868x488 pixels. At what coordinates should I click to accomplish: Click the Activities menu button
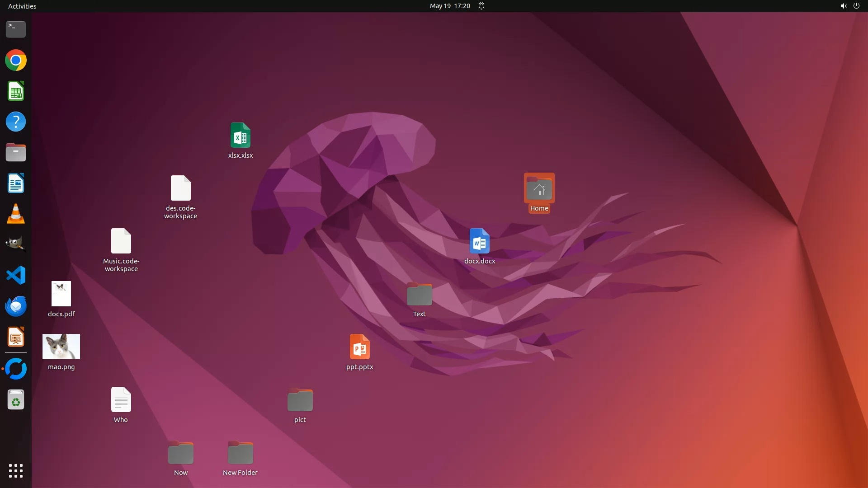tap(22, 6)
